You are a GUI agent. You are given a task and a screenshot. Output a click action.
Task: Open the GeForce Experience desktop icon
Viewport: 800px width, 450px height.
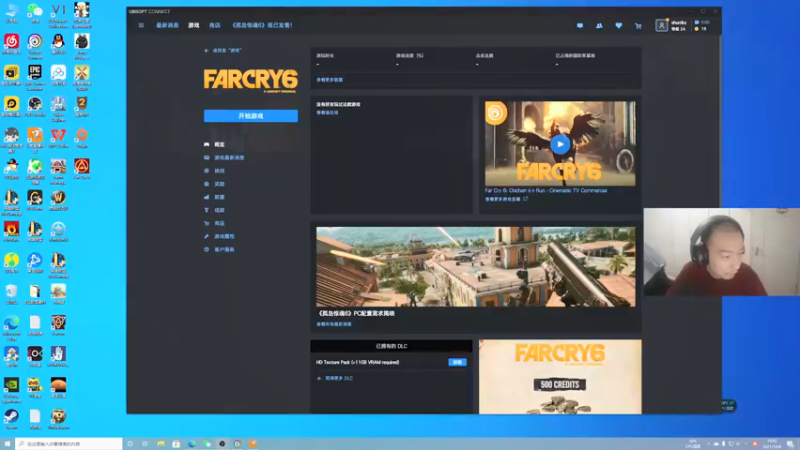[x=11, y=389]
